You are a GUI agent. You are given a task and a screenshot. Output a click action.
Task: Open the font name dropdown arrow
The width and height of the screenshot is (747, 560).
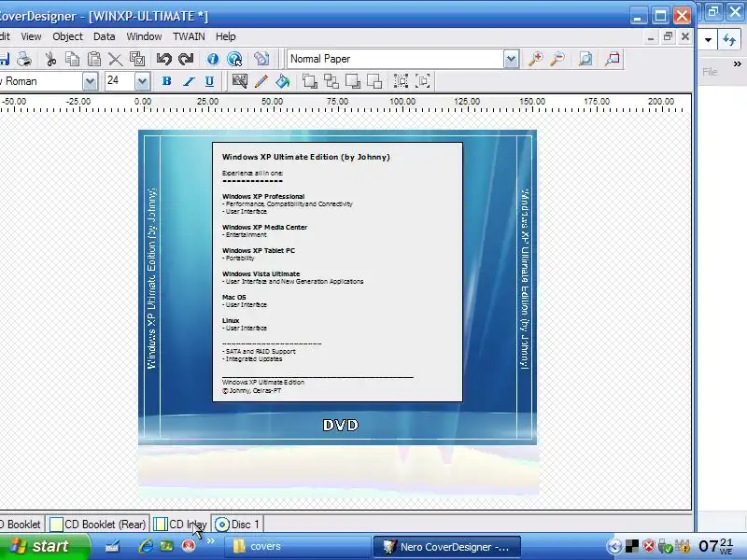pyautogui.click(x=90, y=81)
